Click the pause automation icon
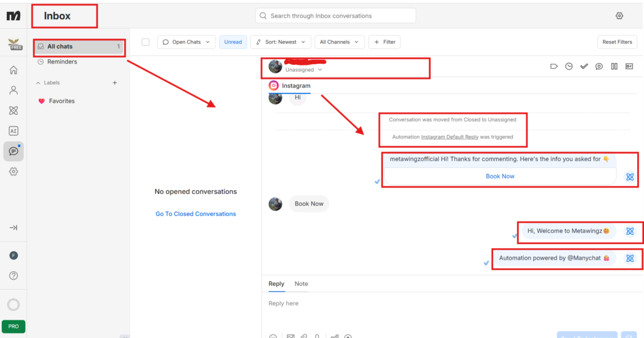 coord(614,66)
